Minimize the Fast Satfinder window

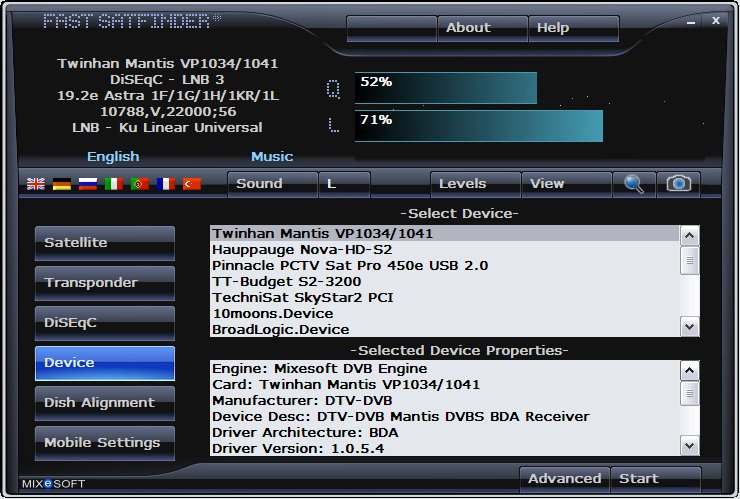691,22
